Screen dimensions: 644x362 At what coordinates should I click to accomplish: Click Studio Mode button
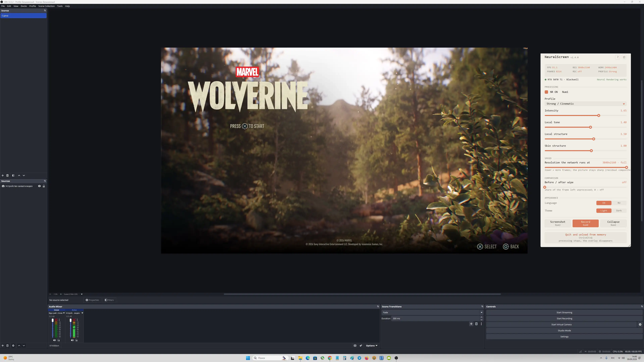coord(564,330)
